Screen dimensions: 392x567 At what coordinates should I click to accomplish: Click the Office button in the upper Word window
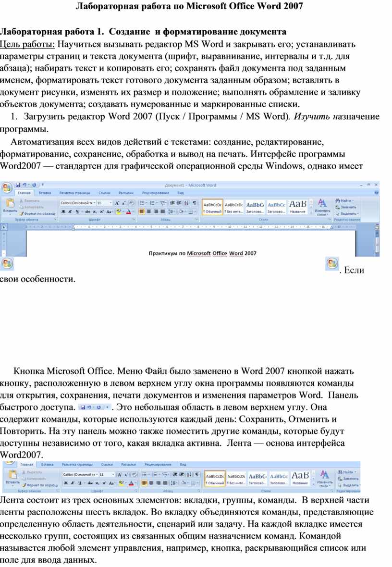point(7,187)
